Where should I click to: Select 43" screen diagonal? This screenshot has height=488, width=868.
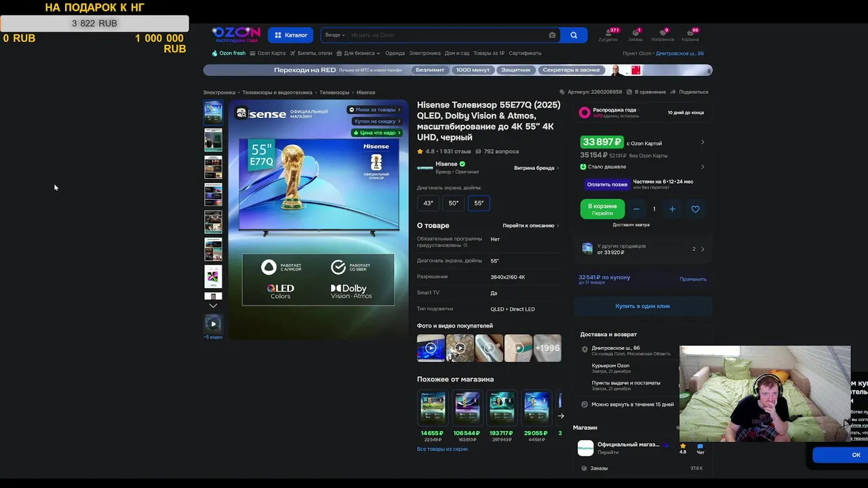point(428,203)
